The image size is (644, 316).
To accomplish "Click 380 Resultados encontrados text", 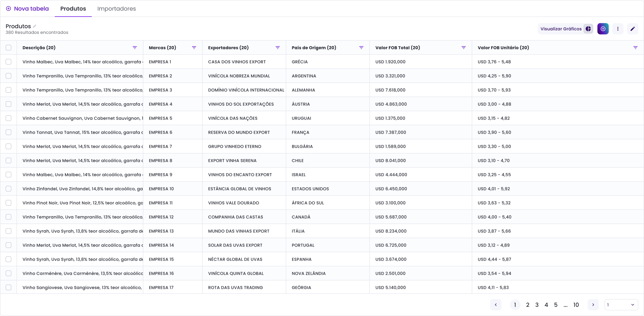I will point(37,32).
